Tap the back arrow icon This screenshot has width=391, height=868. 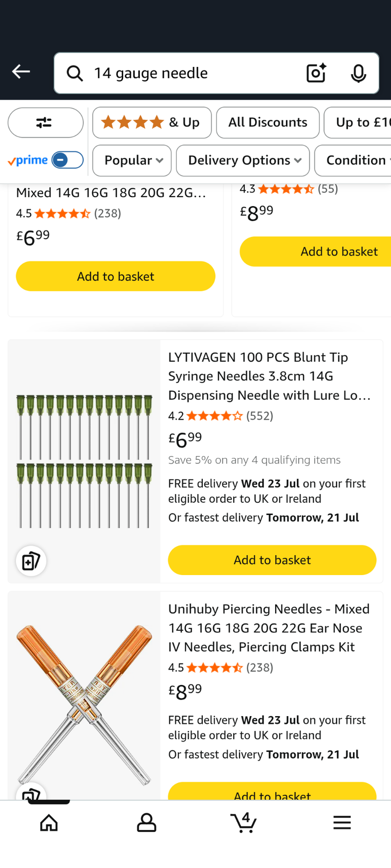click(x=21, y=72)
